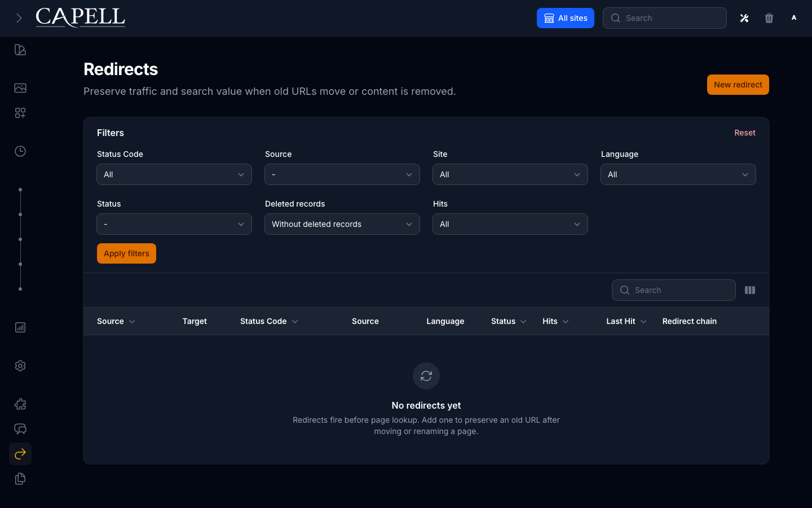Focus the global search field in the top bar
Screen dimensions: 812x508
pos(665,18)
